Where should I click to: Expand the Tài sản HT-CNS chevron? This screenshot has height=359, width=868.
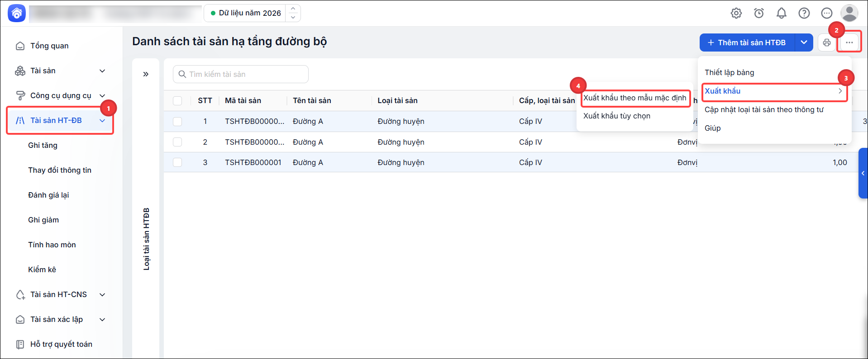point(102,295)
